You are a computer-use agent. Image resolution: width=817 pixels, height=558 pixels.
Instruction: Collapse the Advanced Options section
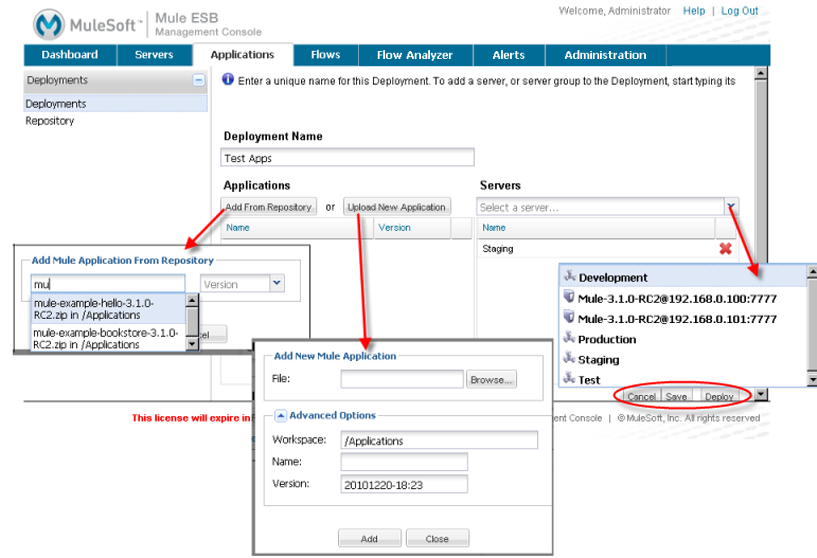click(281, 416)
